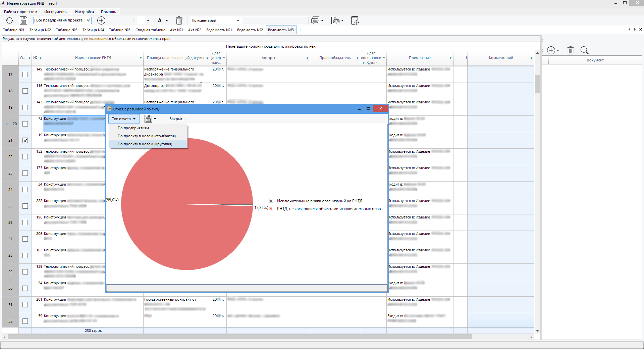Tick the checkbox in row 25
The image size is (644, 349).
[25, 206]
